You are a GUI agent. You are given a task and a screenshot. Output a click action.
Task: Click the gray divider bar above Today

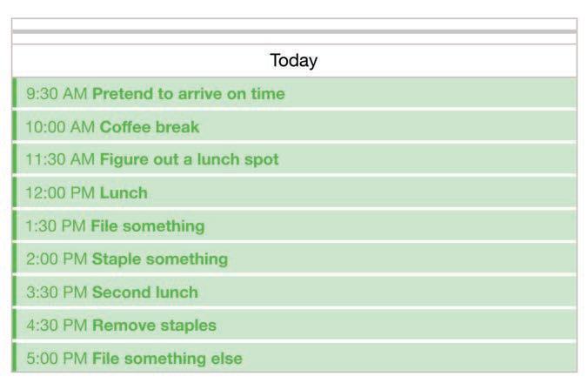point(294,31)
